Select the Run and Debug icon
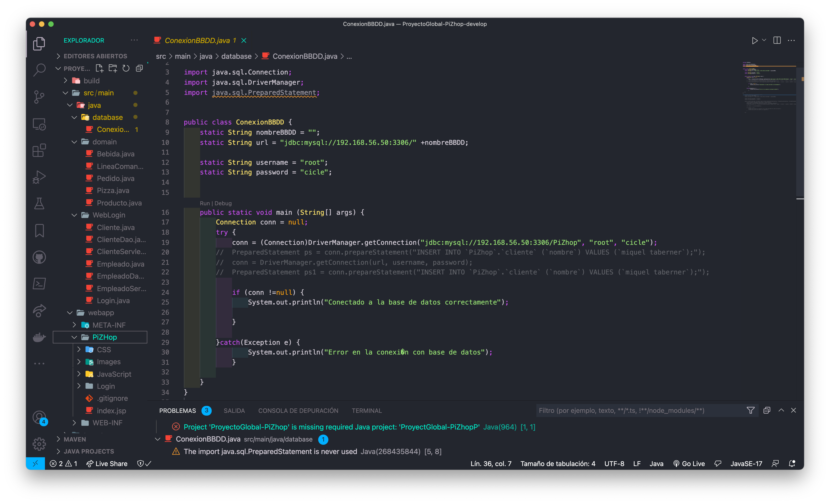The width and height of the screenshot is (830, 504). (39, 177)
